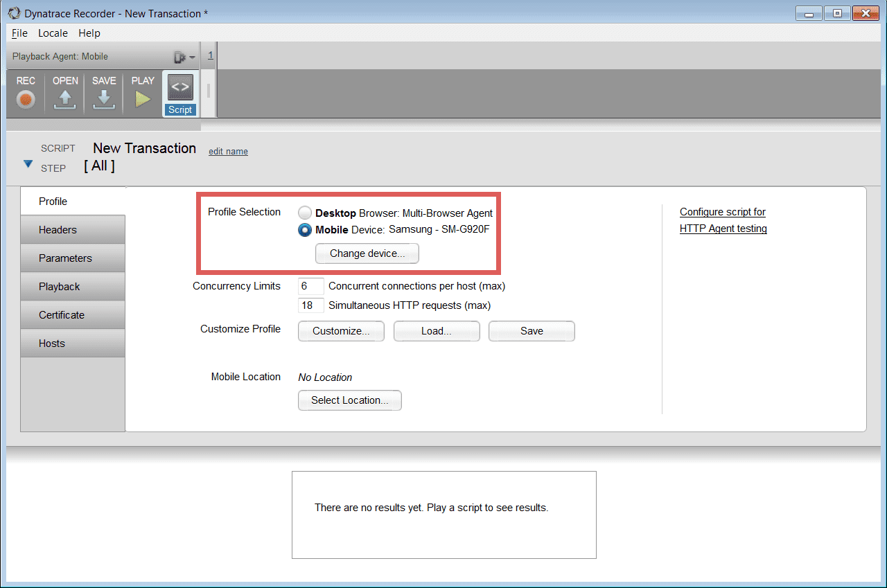The image size is (887, 588).
Task: Open the Locale menu
Action: click(53, 33)
